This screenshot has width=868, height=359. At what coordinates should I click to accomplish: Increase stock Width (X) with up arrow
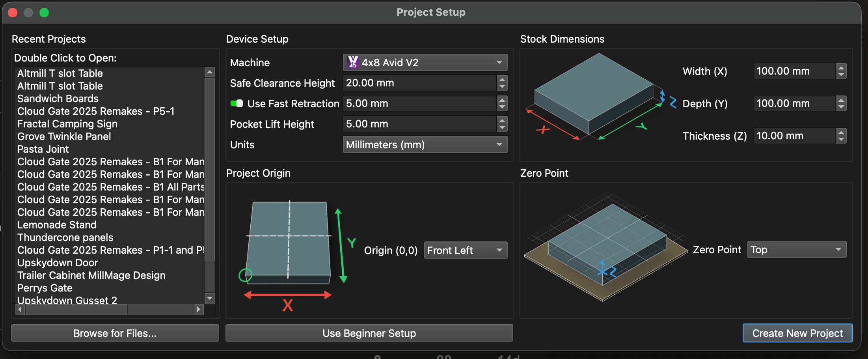tap(841, 67)
